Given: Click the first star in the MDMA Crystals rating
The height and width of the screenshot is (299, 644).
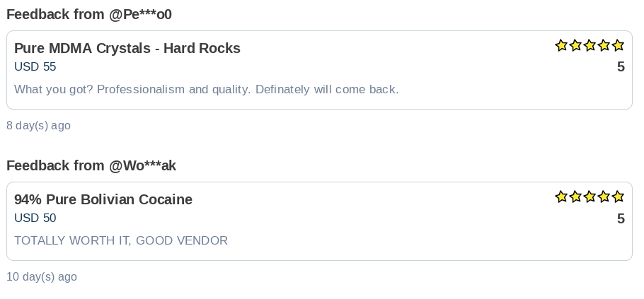Looking at the screenshot, I should click(x=561, y=45).
